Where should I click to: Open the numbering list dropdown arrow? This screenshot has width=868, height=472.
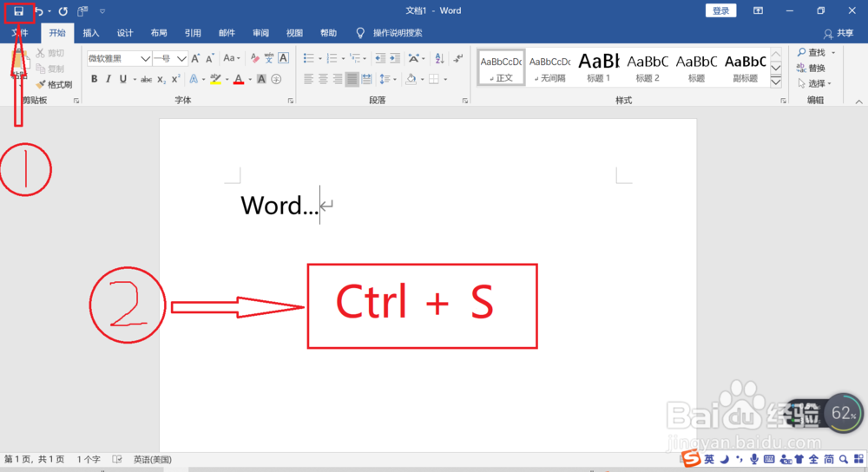tap(343, 59)
